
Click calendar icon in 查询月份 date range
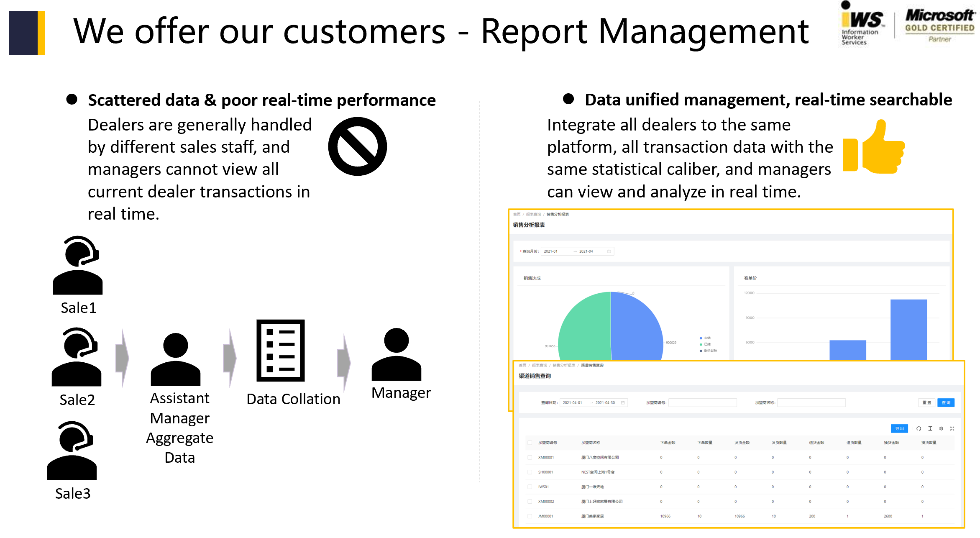[x=609, y=251]
